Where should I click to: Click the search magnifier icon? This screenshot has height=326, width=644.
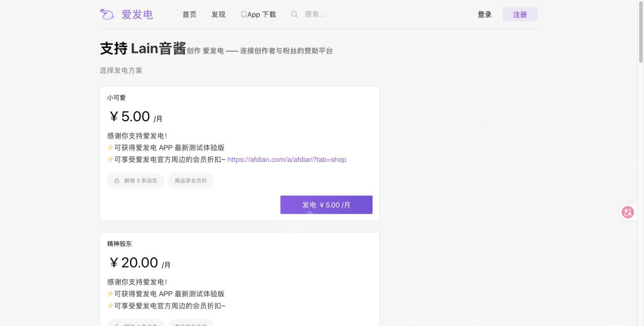(x=294, y=14)
